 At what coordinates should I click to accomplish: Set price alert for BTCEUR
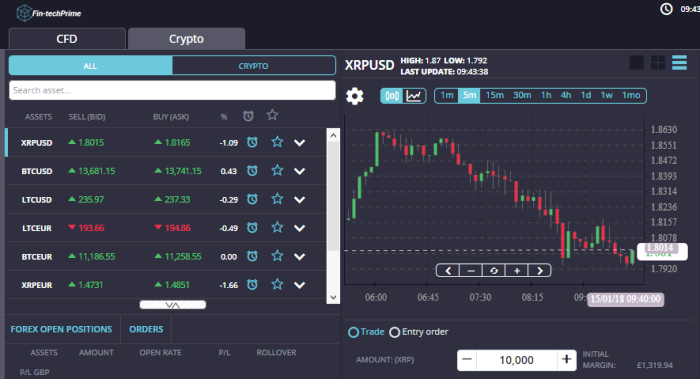tap(252, 256)
